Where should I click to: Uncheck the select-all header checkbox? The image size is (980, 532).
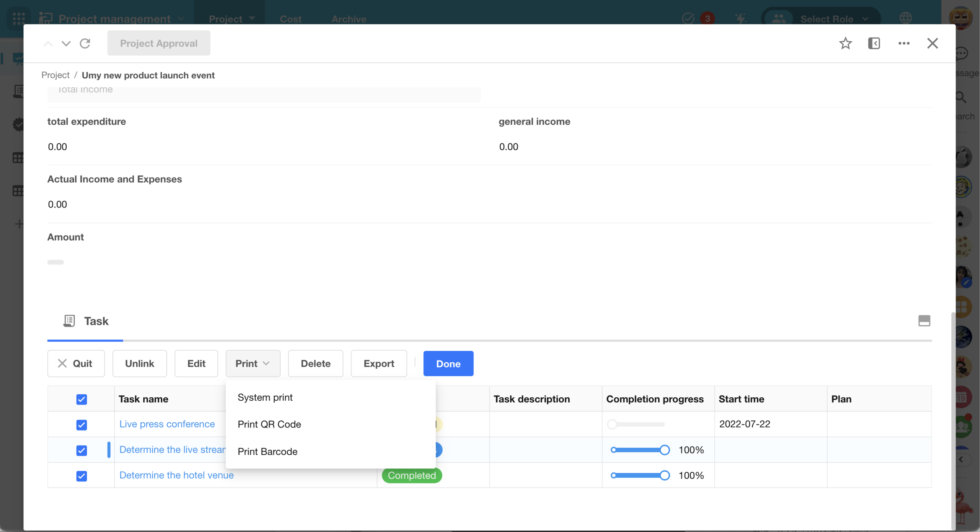pyautogui.click(x=82, y=399)
